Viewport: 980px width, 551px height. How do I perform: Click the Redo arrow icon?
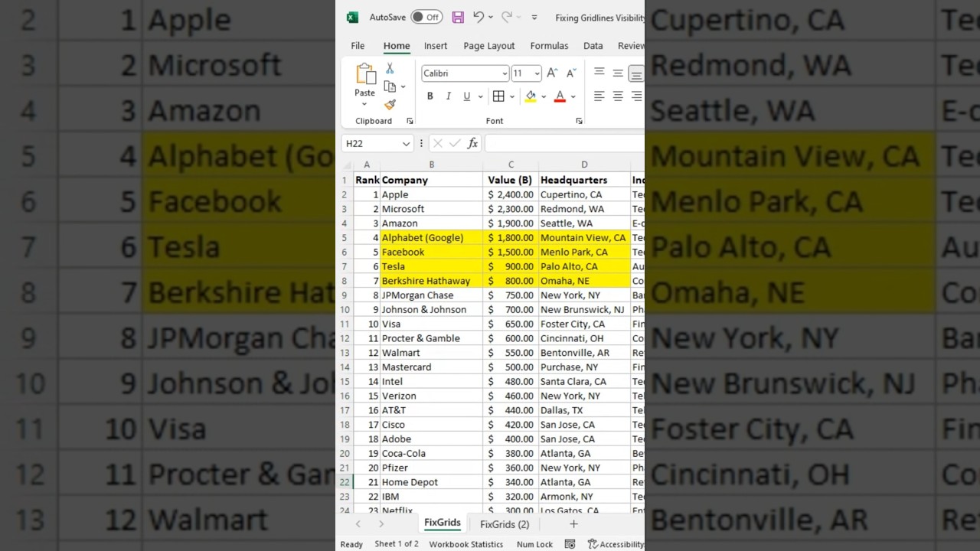[x=506, y=17]
